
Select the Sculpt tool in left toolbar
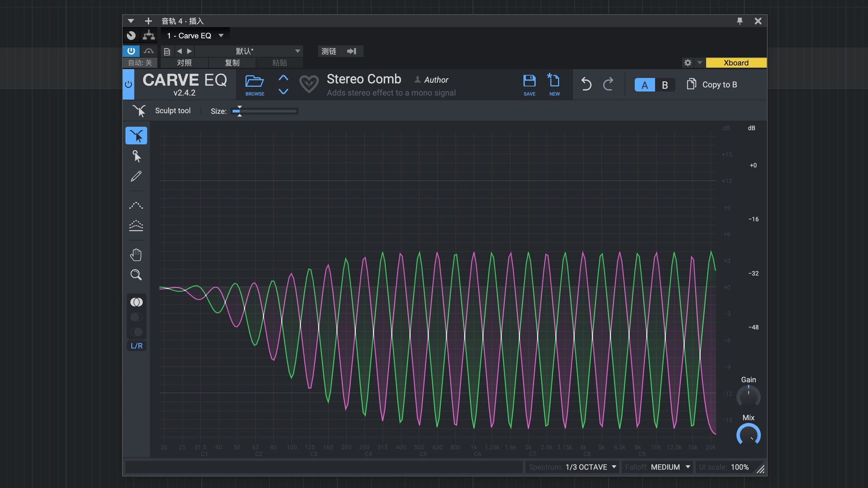tap(136, 136)
